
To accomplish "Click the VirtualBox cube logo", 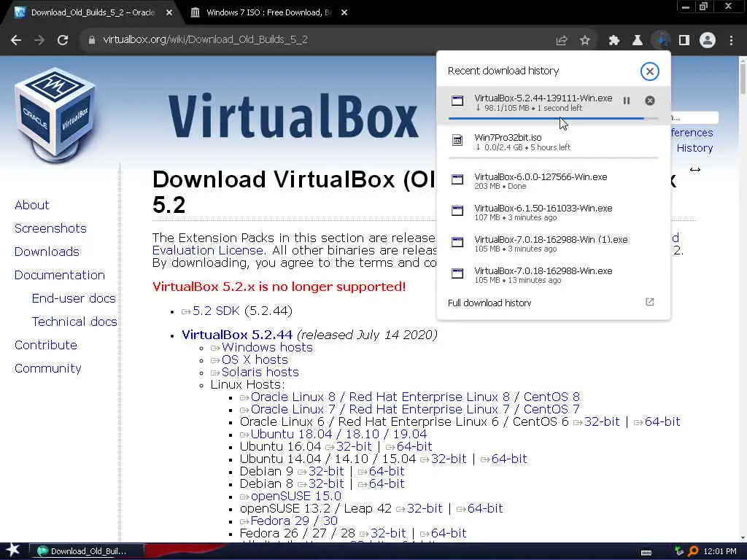I will click(x=55, y=114).
